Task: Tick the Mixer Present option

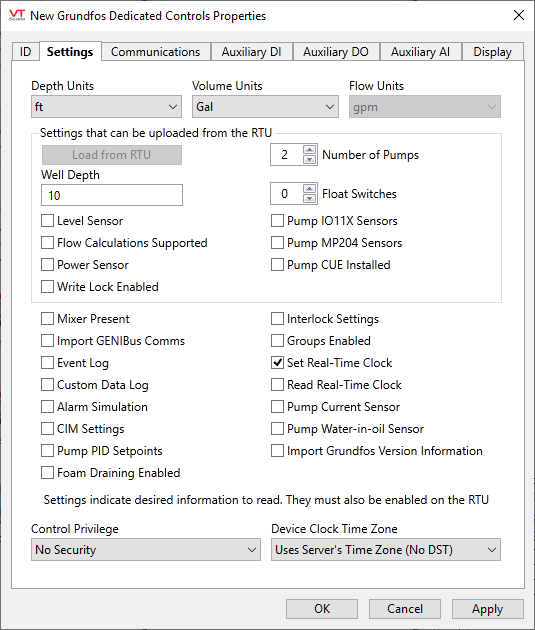Action: tap(47, 319)
